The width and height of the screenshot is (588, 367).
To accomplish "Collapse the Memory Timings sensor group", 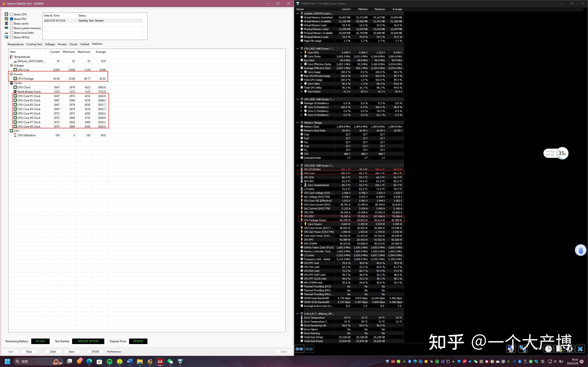I will click(x=297, y=122).
